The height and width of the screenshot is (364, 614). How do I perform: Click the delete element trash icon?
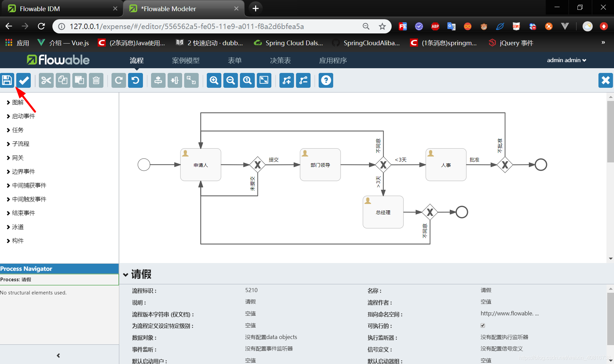96,80
